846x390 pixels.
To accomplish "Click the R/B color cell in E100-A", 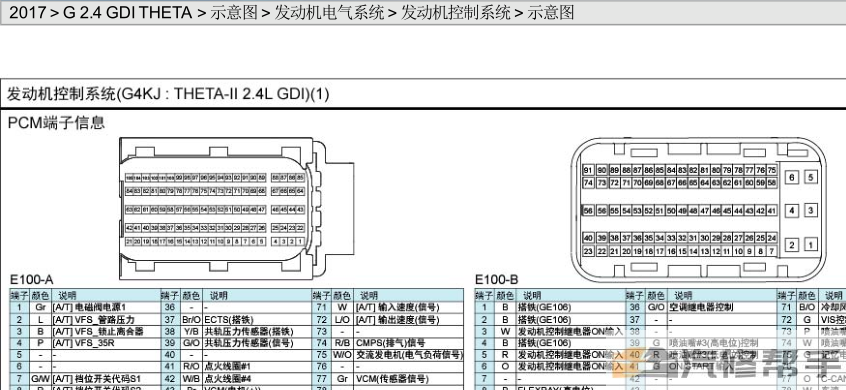I will click(x=342, y=343).
